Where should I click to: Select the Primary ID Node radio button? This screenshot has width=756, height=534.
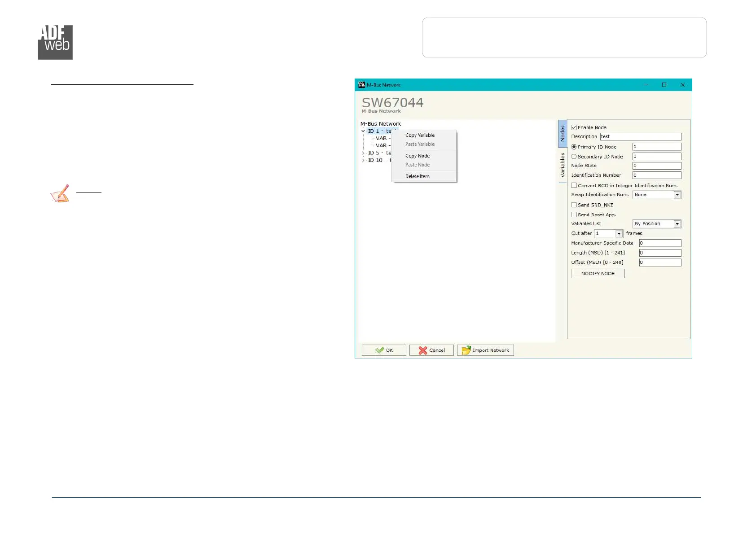[x=574, y=147]
